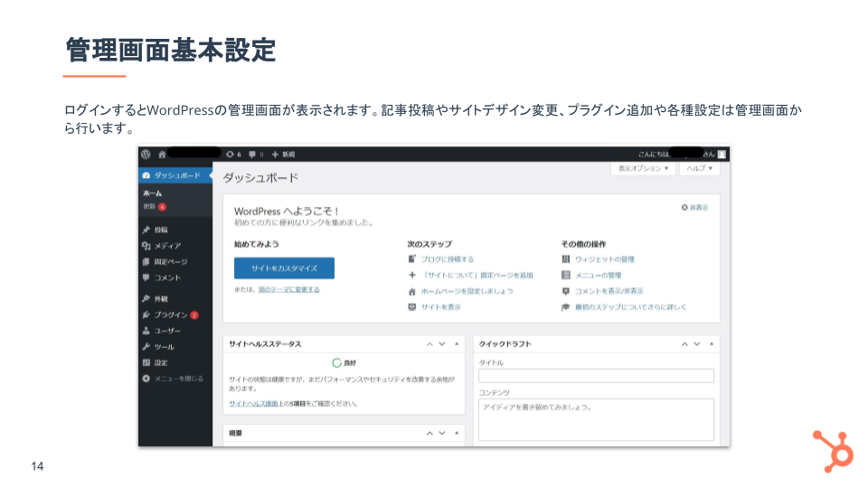
Task: Open サイトを表示 link
Action: [x=440, y=307]
